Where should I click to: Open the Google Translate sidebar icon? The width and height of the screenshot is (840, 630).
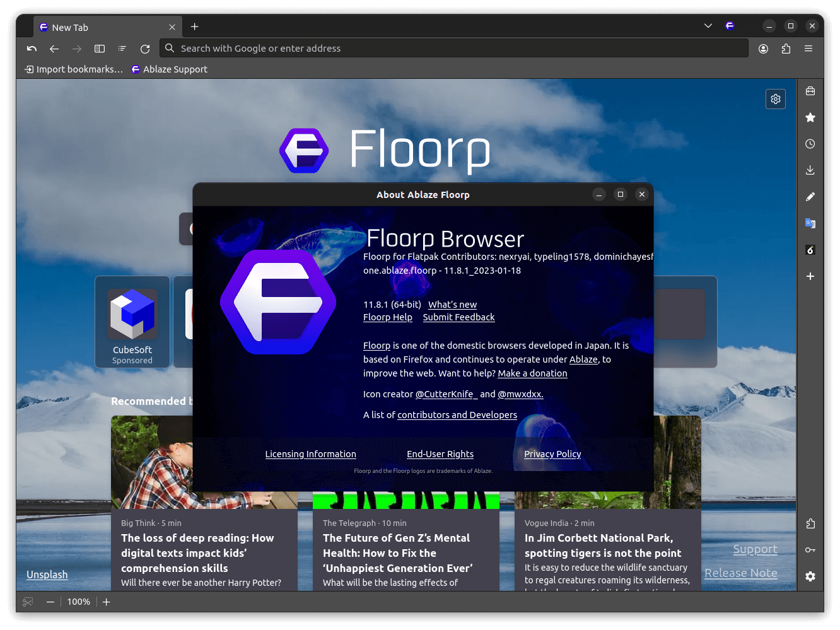[x=810, y=223]
